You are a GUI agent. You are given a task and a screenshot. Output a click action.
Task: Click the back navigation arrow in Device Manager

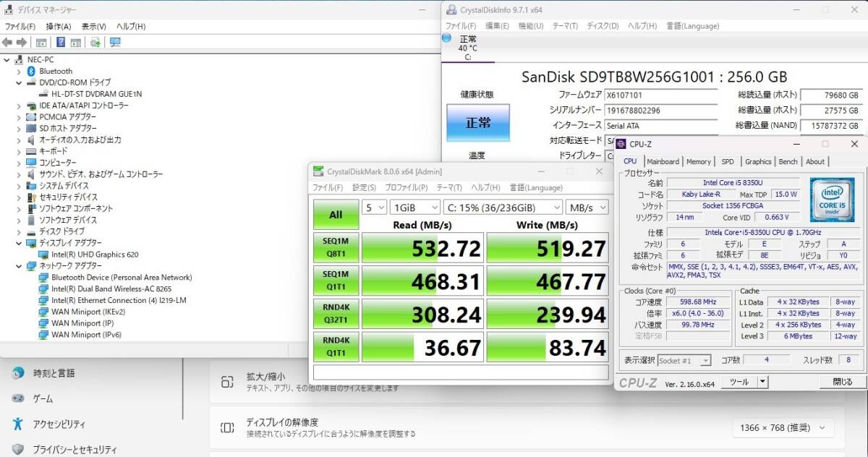(x=7, y=42)
